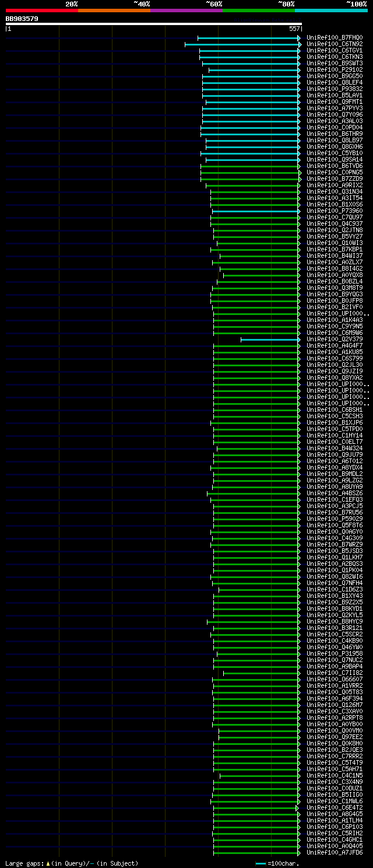Click the white query sequence bar
The image size is (373, 868).
click(153, 24)
